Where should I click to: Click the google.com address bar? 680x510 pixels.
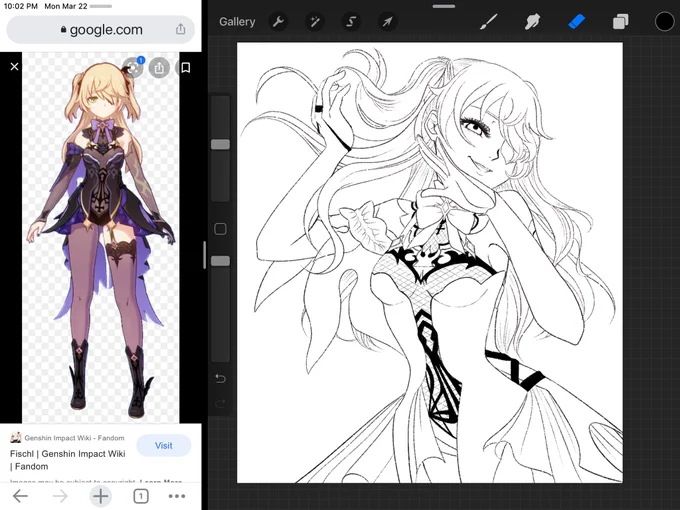(101, 29)
